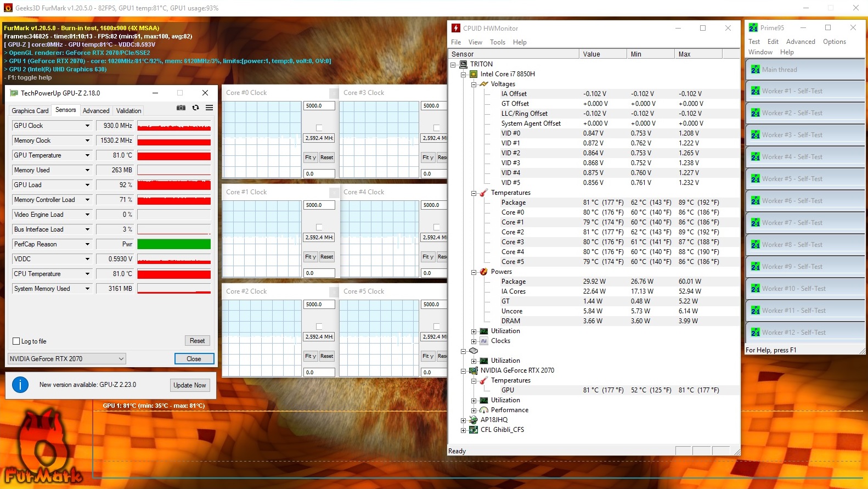Click the 0.0 field in Core #2 Clock
The image size is (868, 489).
click(319, 373)
